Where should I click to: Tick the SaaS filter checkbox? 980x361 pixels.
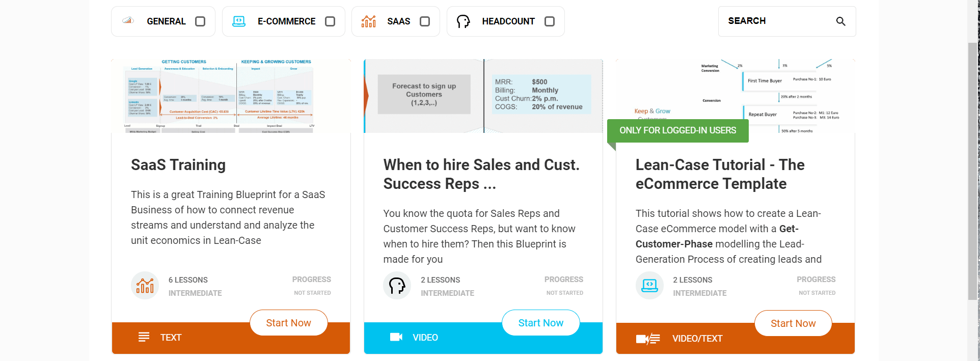425,21
